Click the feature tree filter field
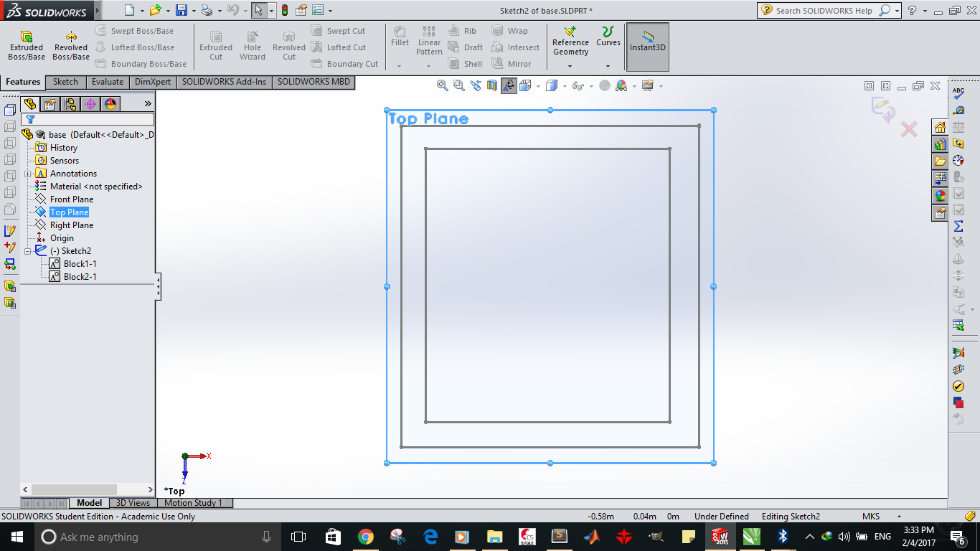This screenshot has width=980, height=551. pos(88,119)
